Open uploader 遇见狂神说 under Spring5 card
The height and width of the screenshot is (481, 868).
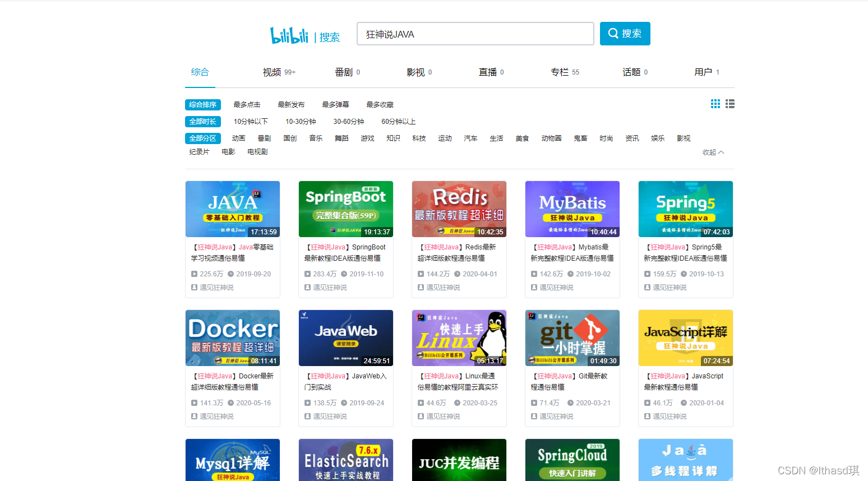[670, 288]
